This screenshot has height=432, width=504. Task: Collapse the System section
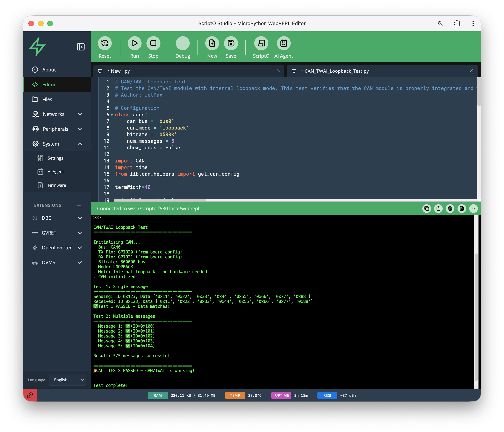[x=80, y=144]
